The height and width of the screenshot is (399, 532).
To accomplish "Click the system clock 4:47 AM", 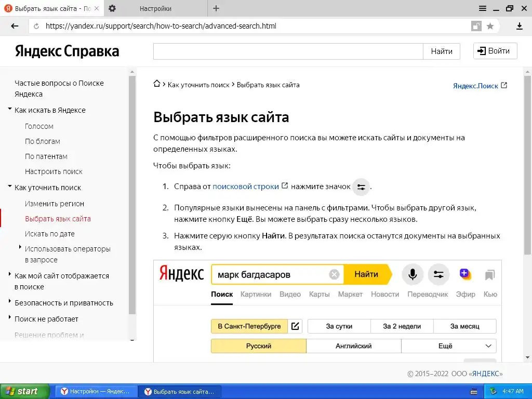I will click(513, 391).
